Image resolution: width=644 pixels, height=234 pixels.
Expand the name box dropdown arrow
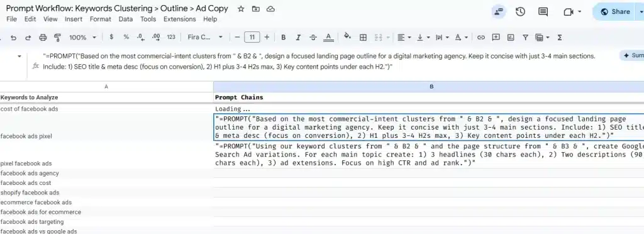pos(19,56)
